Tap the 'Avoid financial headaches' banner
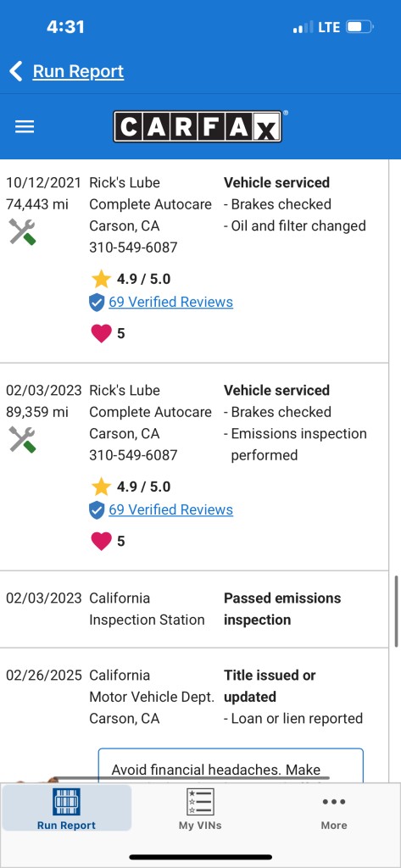 click(x=231, y=765)
